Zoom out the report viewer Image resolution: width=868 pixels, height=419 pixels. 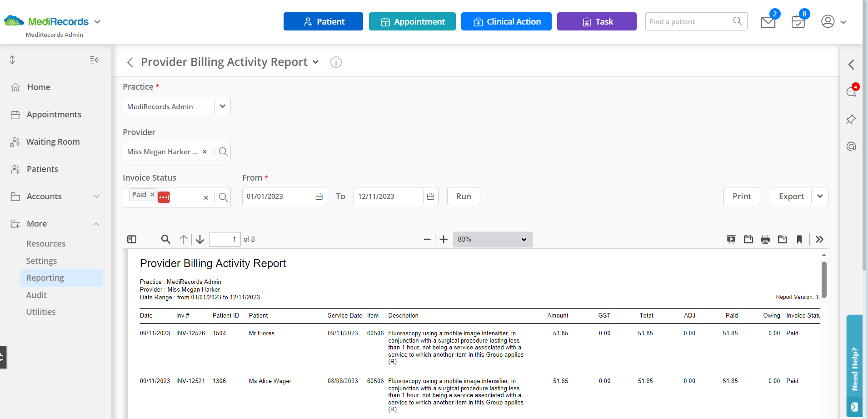(427, 239)
